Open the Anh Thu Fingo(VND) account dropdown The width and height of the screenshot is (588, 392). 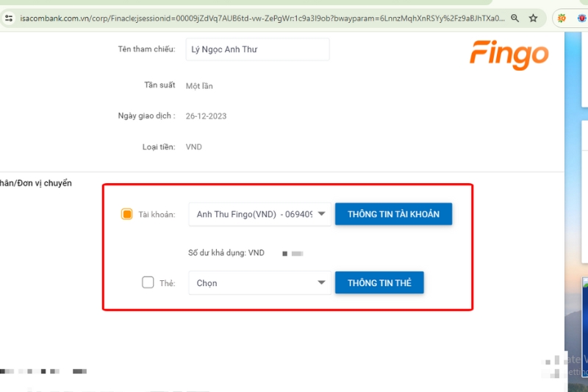[259, 214]
